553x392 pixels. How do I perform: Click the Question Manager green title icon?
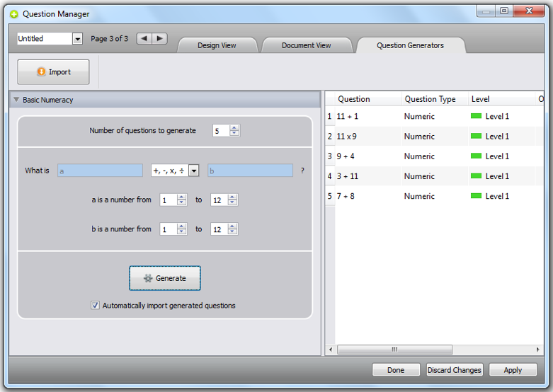point(13,14)
